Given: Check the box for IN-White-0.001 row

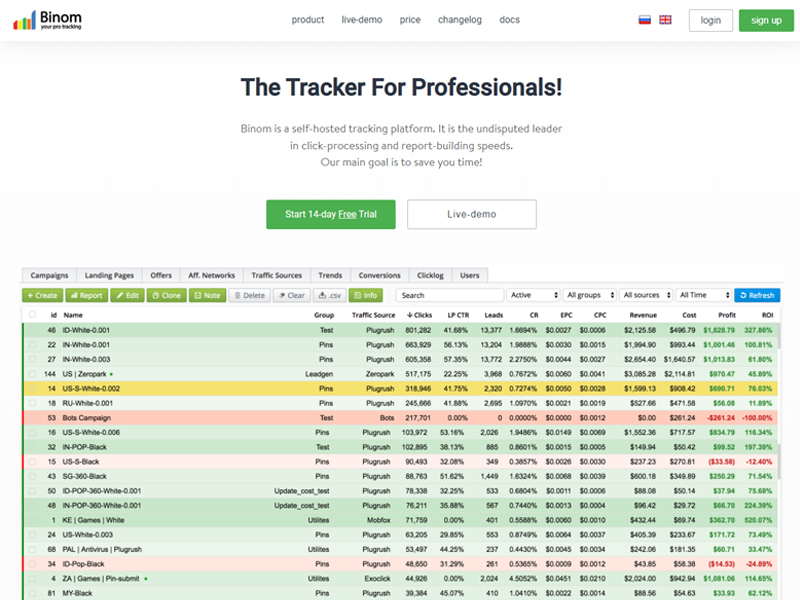Looking at the screenshot, I should pos(33,345).
